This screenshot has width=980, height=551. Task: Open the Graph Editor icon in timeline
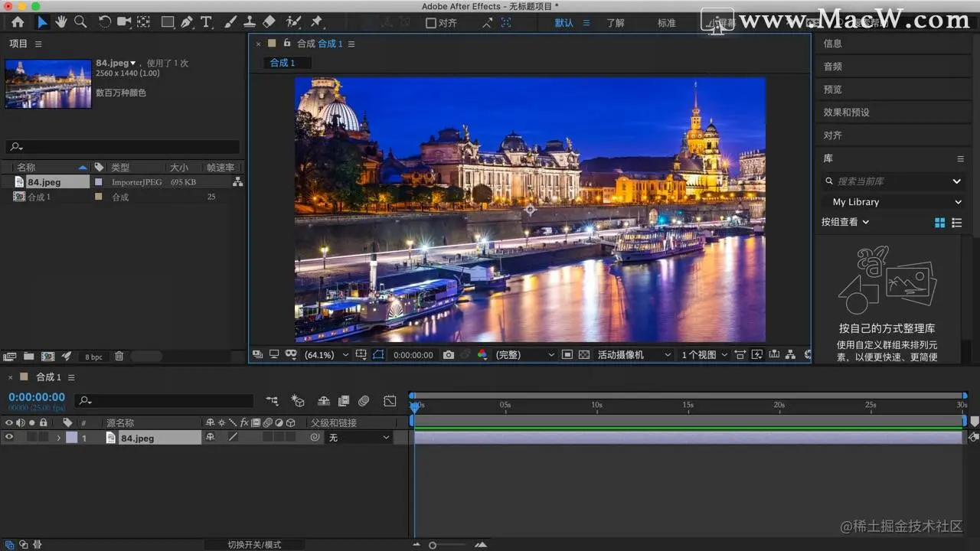(390, 400)
